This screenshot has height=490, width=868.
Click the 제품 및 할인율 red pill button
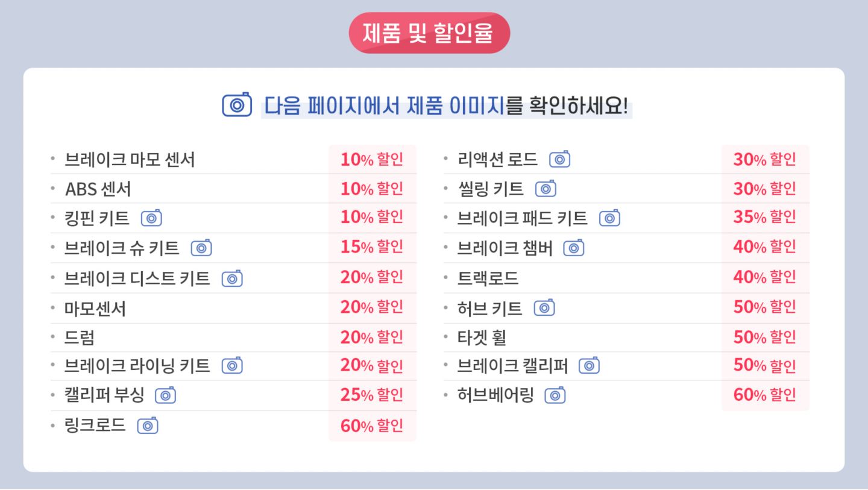429,33
